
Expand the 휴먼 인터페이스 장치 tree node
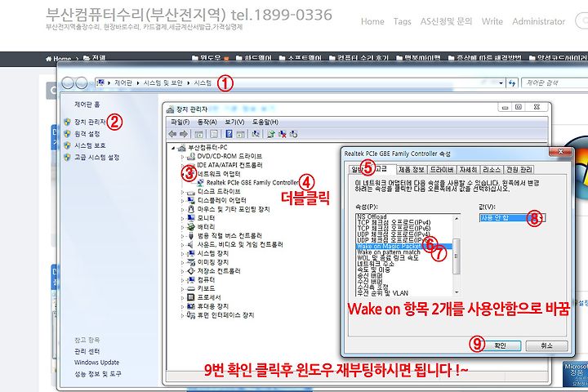click(183, 315)
